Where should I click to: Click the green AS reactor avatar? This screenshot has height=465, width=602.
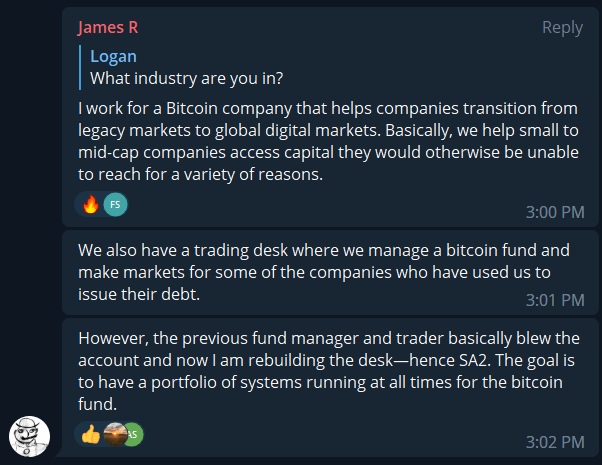pyautogui.click(x=134, y=434)
